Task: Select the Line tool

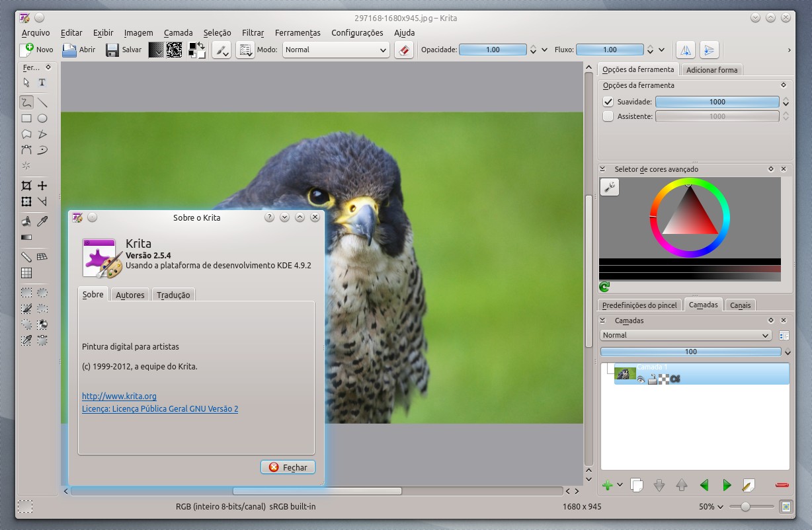Action: click(x=43, y=102)
